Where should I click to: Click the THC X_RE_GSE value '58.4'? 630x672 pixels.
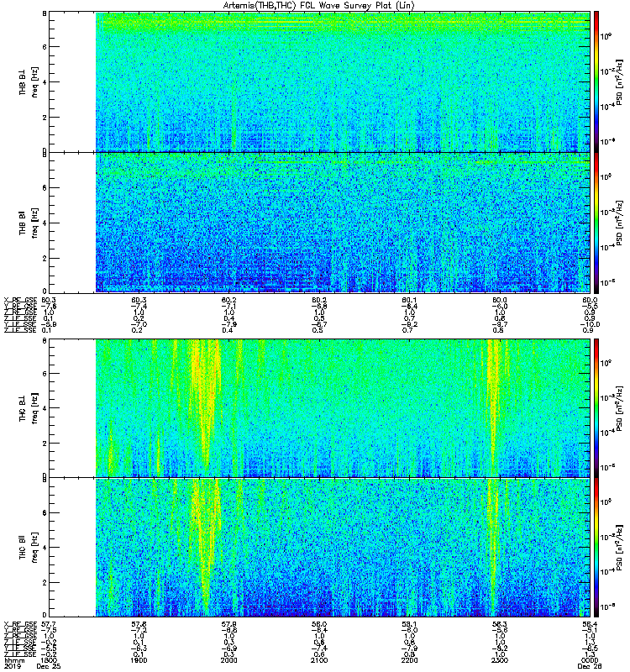coord(590,624)
